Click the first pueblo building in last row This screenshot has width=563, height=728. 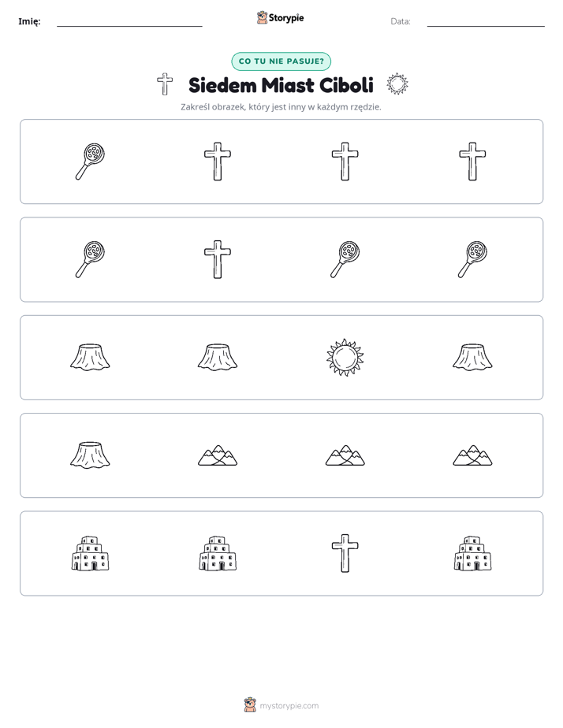pos(90,553)
